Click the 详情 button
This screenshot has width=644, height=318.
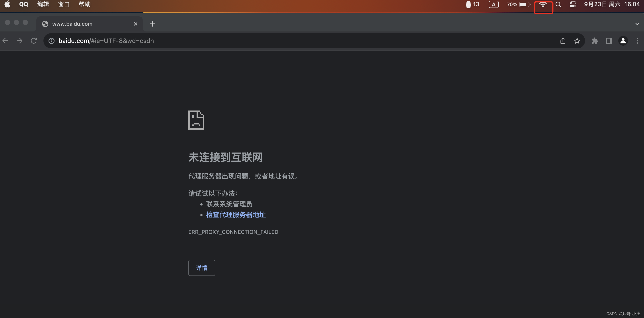201,268
